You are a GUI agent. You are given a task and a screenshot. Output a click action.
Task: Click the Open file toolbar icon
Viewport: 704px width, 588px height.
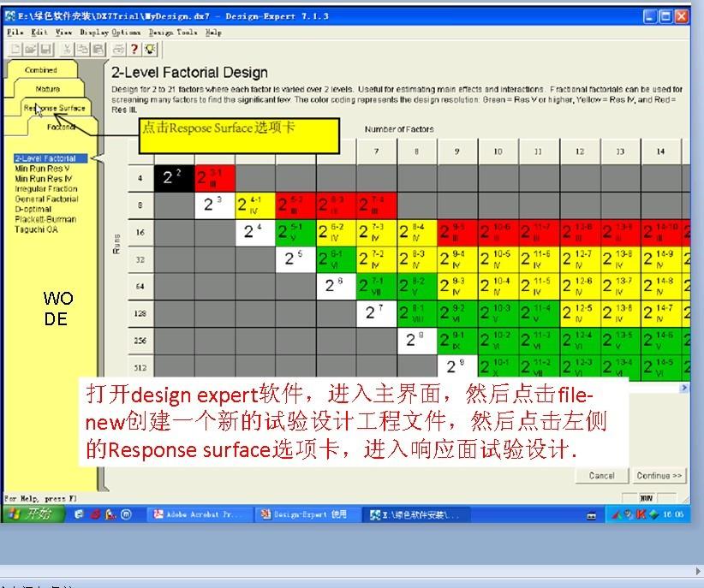pos(31,49)
